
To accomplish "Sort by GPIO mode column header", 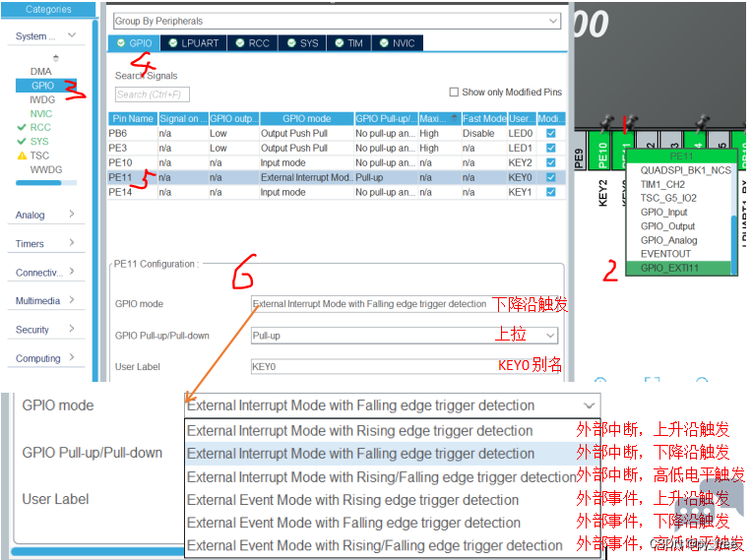I will click(x=306, y=118).
